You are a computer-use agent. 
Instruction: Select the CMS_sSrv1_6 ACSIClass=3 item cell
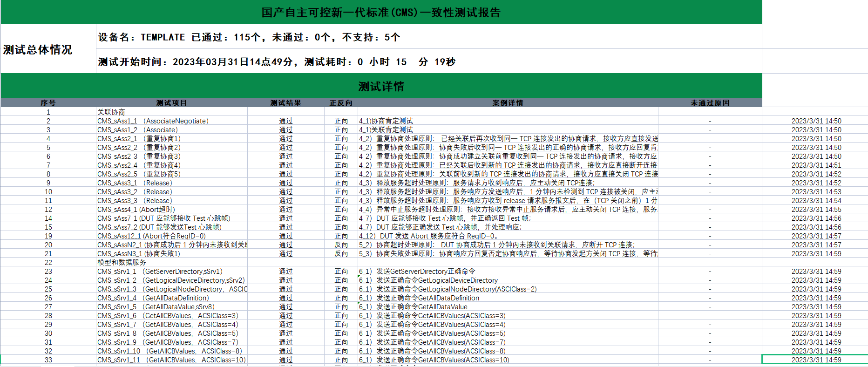point(172,315)
